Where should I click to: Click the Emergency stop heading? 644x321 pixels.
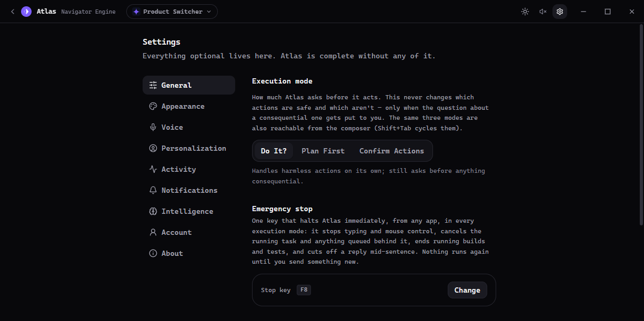[x=282, y=209]
